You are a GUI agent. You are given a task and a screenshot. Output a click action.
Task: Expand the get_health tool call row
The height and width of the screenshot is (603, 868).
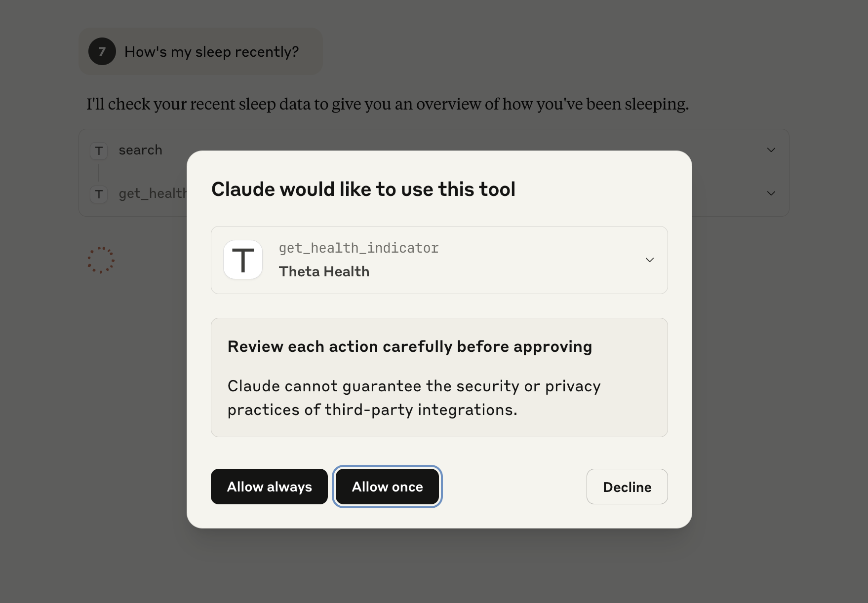pos(771,193)
